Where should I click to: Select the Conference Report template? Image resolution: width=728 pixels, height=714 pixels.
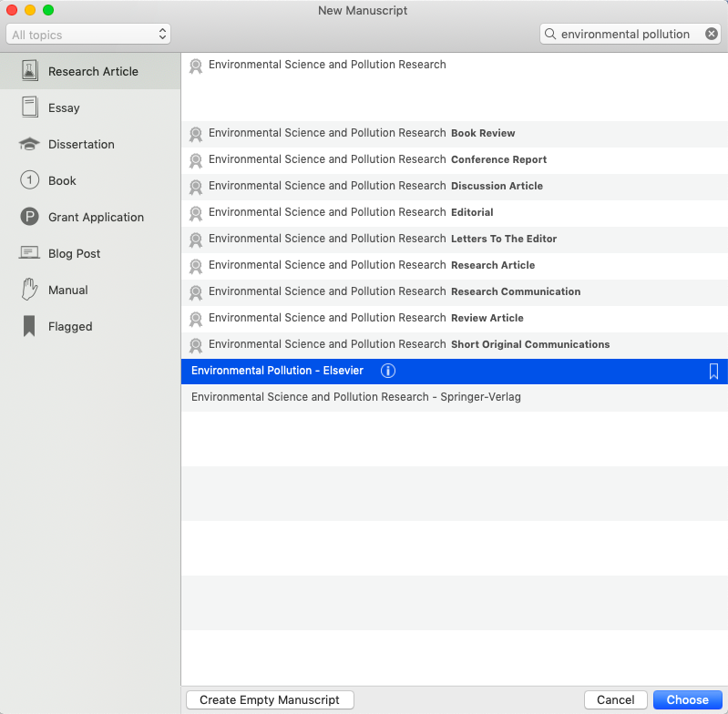coord(455,160)
